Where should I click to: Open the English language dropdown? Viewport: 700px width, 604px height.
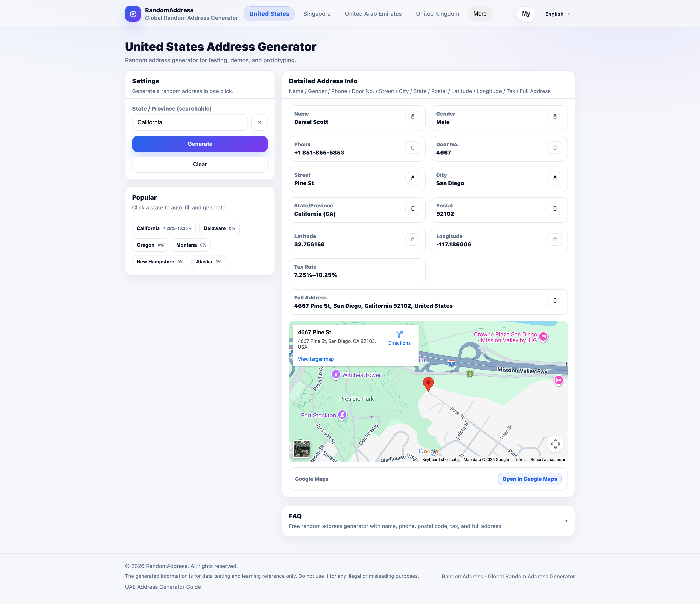pos(557,14)
